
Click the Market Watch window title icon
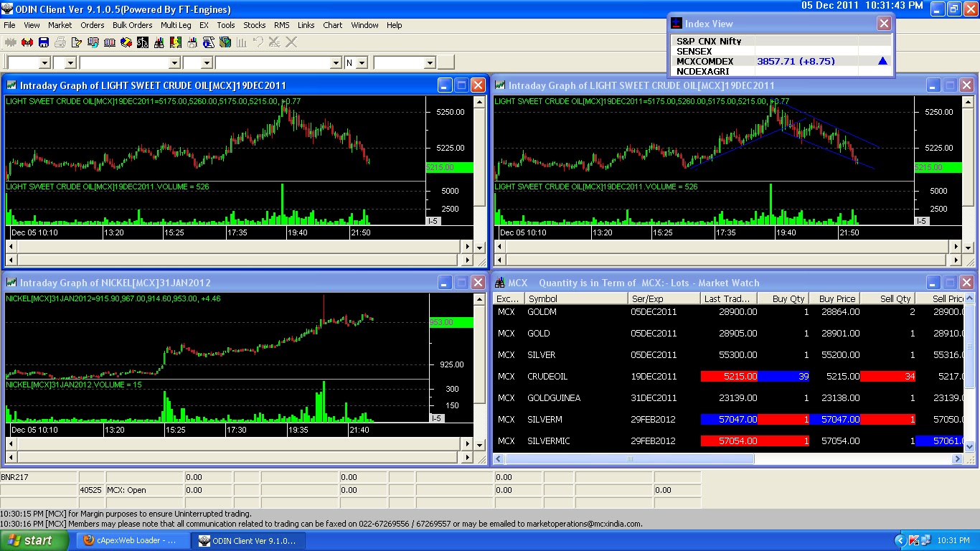click(500, 283)
